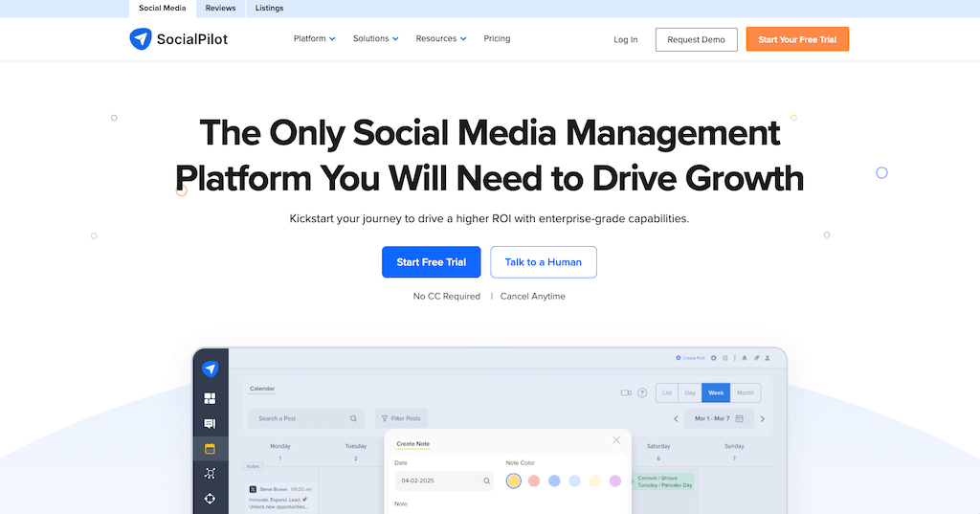
Task: Close the Create Note dialog
Action: (x=616, y=440)
